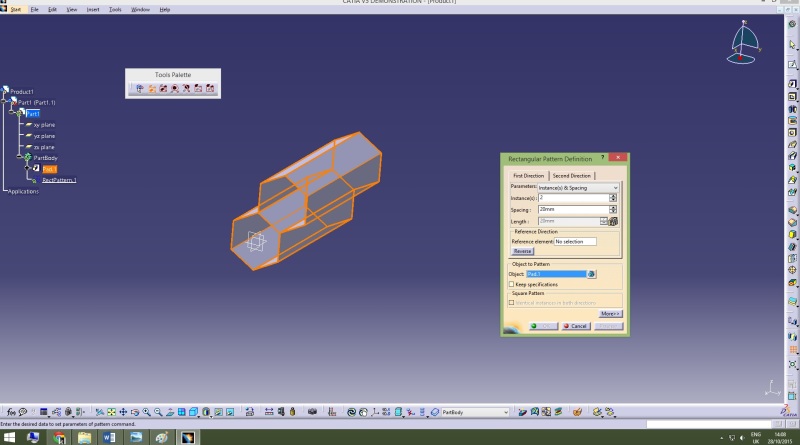This screenshot has width=800, height=445.
Task: Select yz plane in the tree
Action: [44, 136]
